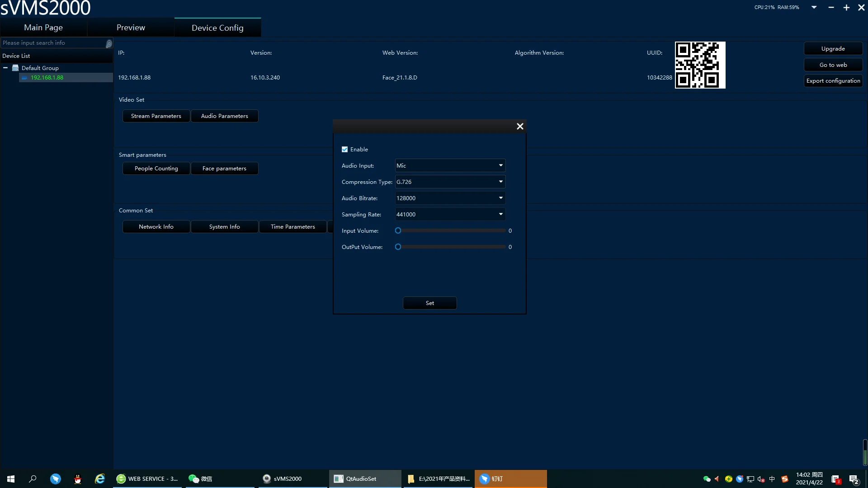The width and height of the screenshot is (868, 488).
Task: Collapse the Default Group tree node
Action: click(5, 68)
